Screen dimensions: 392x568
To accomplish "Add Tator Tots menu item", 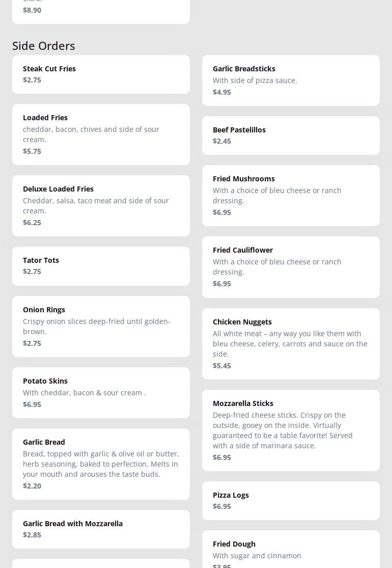I will [101, 266].
